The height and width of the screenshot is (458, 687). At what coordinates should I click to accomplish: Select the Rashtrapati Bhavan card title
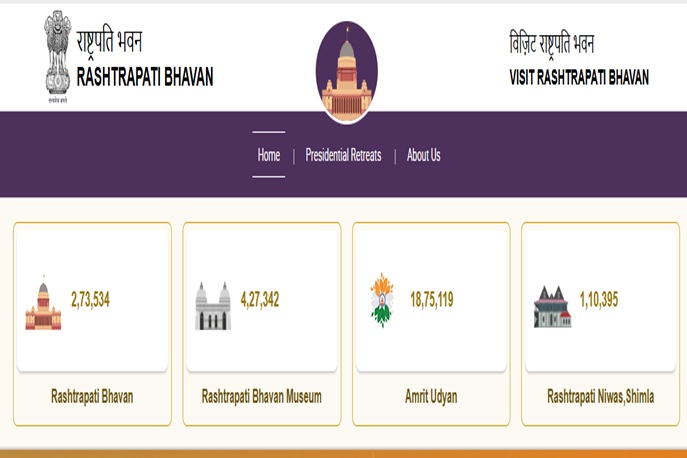click(x=92, y=397)
